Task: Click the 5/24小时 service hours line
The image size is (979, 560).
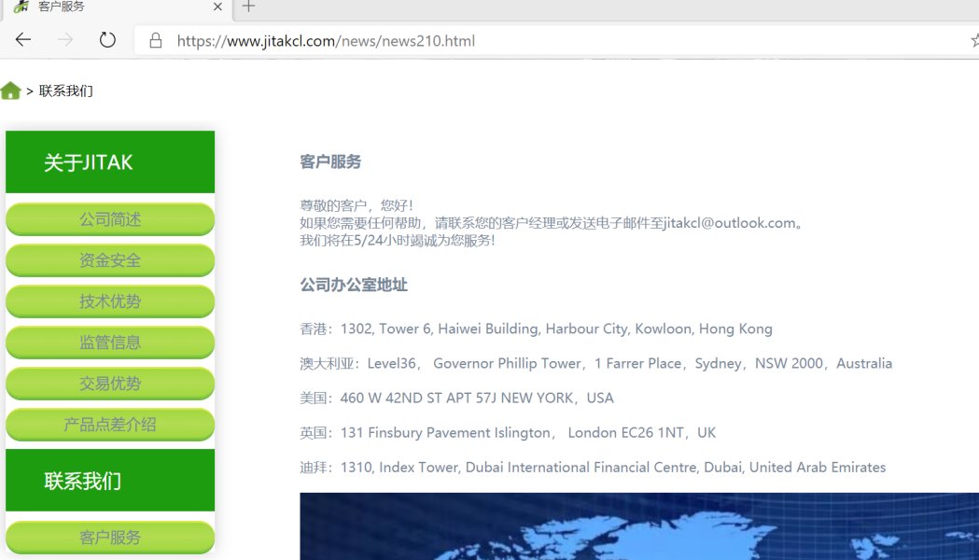Action: point(397,241)
